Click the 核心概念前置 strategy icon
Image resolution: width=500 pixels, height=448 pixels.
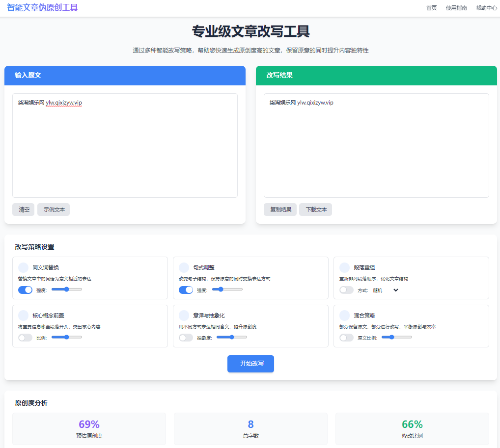click(23, 315)
